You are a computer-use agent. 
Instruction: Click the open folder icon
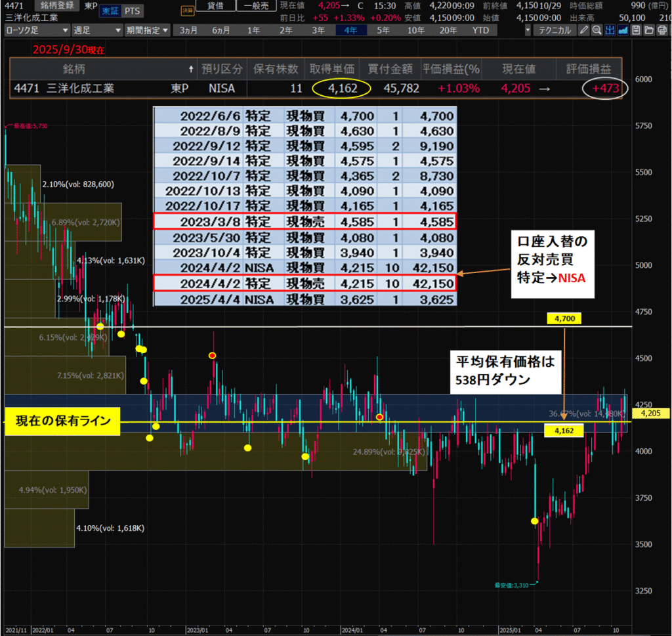tap(648, 30)
